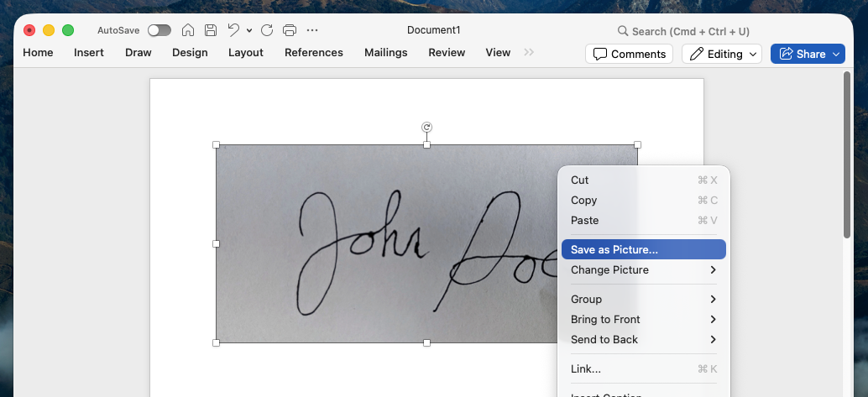
Task: Toggle the AutoSave switch
Action: tap(159, 30)
